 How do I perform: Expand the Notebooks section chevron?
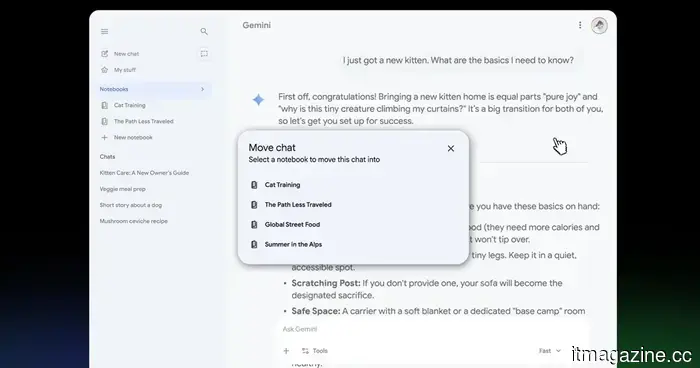point(202,89)
